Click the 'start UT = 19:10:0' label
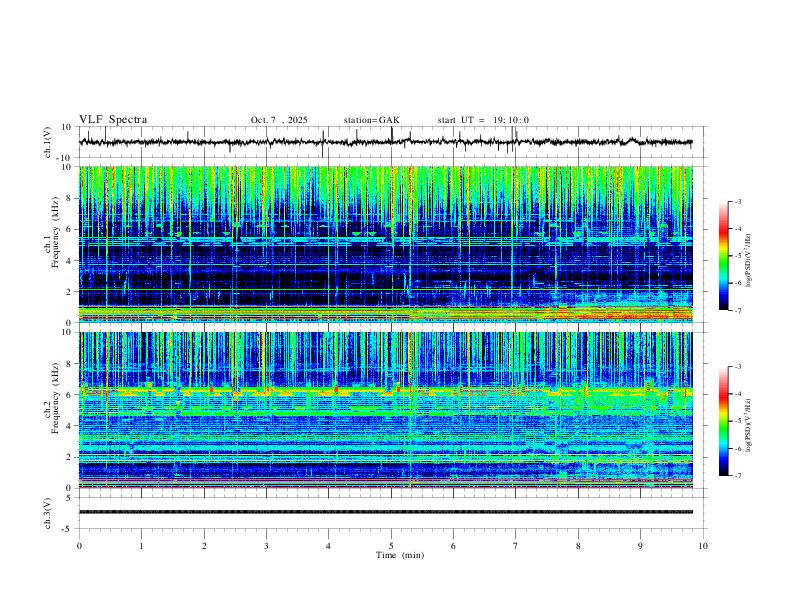 (483, 120)
